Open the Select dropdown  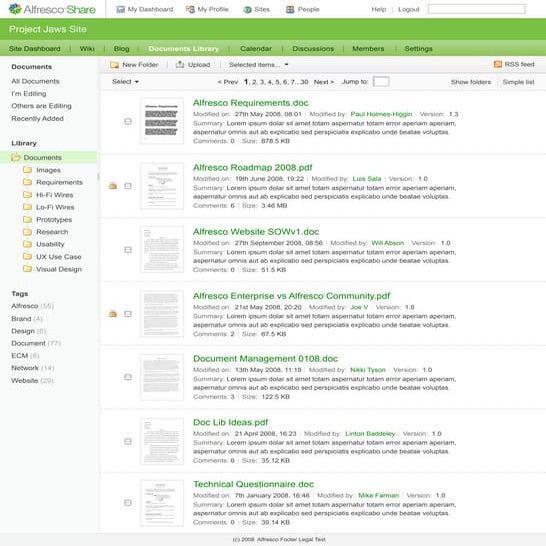[125, 81]
